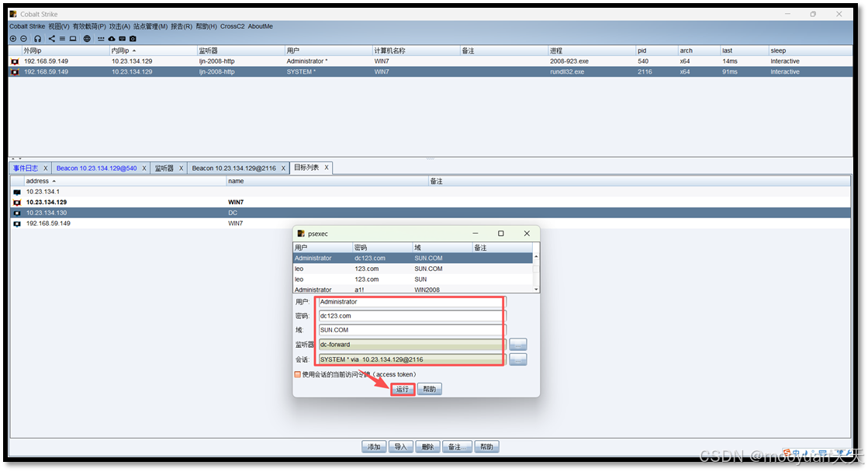This screenshot has width=868, height=472.
Task: Open the 攻击(A) menu
Action: click(x=119, y=26)
